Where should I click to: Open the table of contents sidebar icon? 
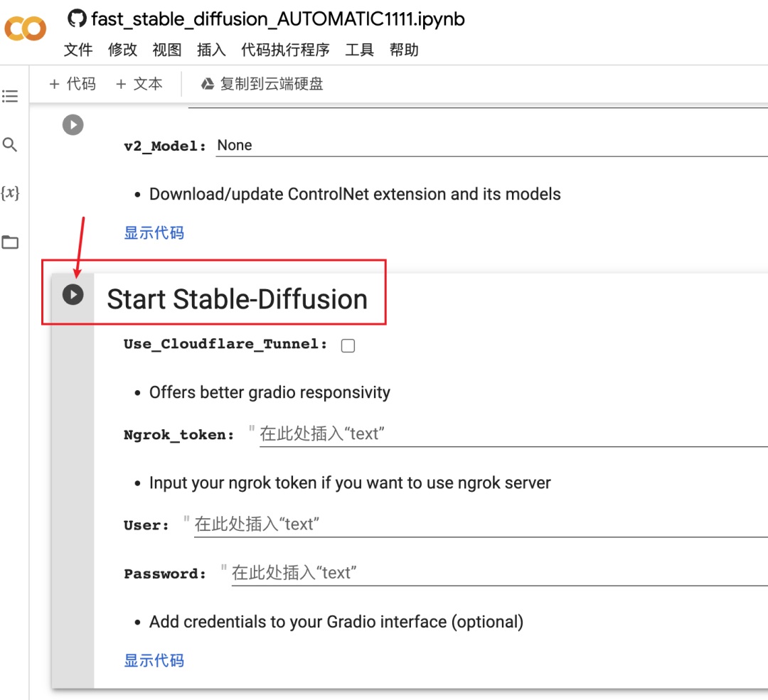(x=10, y=96)
